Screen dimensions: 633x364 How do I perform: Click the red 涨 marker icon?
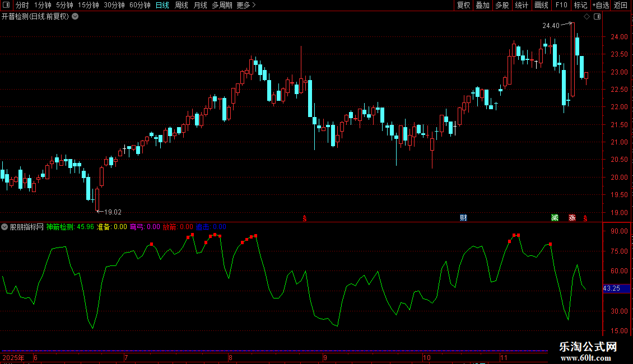[x=572, y=218]
